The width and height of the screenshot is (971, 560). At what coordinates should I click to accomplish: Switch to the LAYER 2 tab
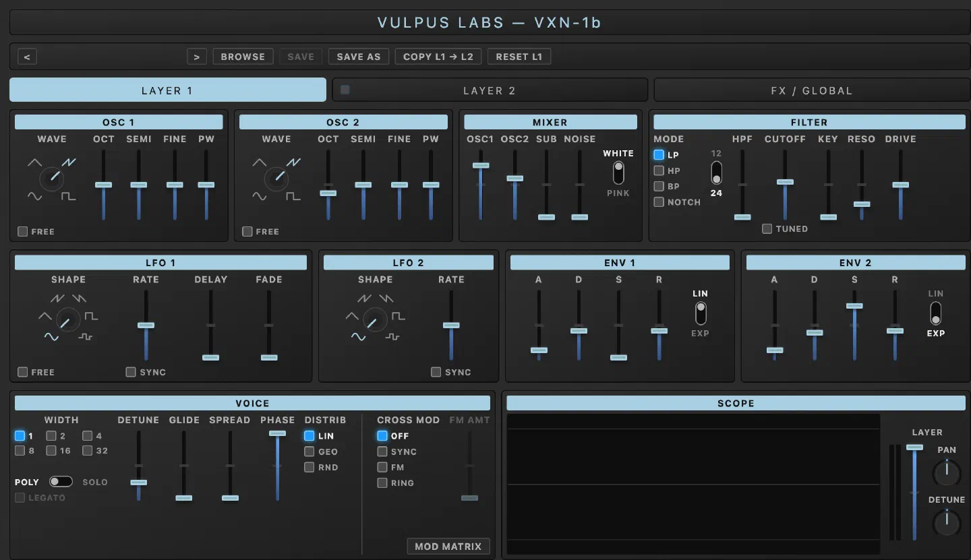pos(490,90)
